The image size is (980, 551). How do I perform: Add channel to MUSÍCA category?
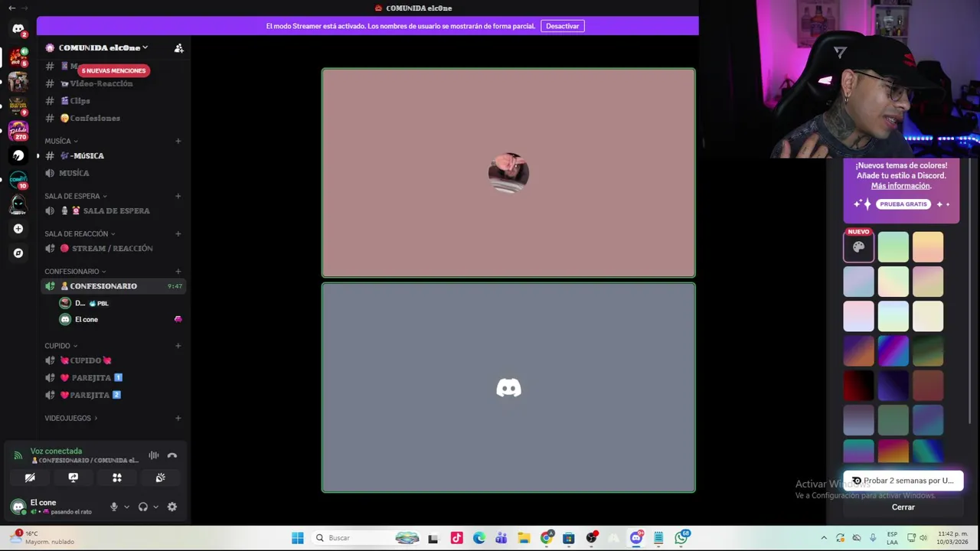178,141
